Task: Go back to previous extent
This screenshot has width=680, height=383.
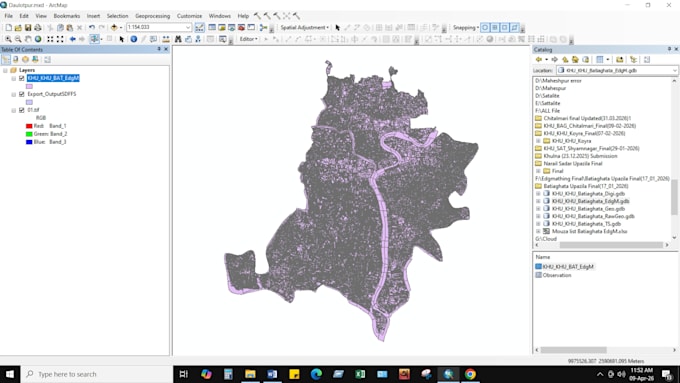Action: pos(72,39)
